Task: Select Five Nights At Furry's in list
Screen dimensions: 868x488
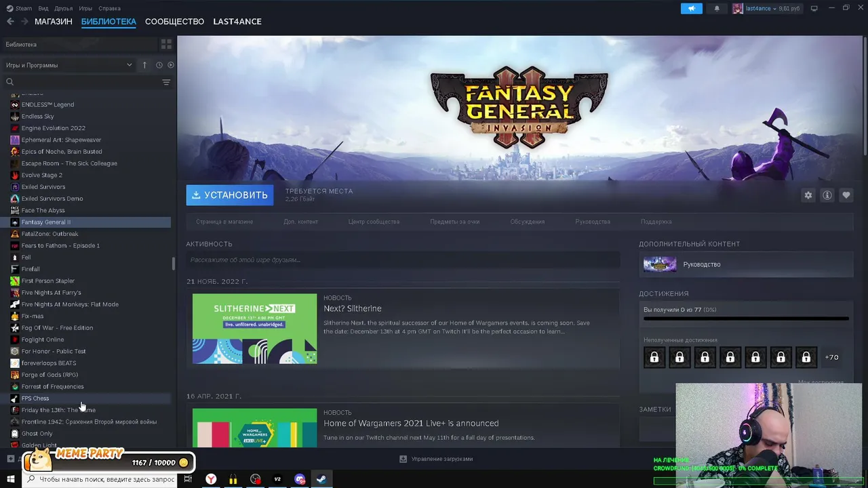Action: (x=51, y=293)
